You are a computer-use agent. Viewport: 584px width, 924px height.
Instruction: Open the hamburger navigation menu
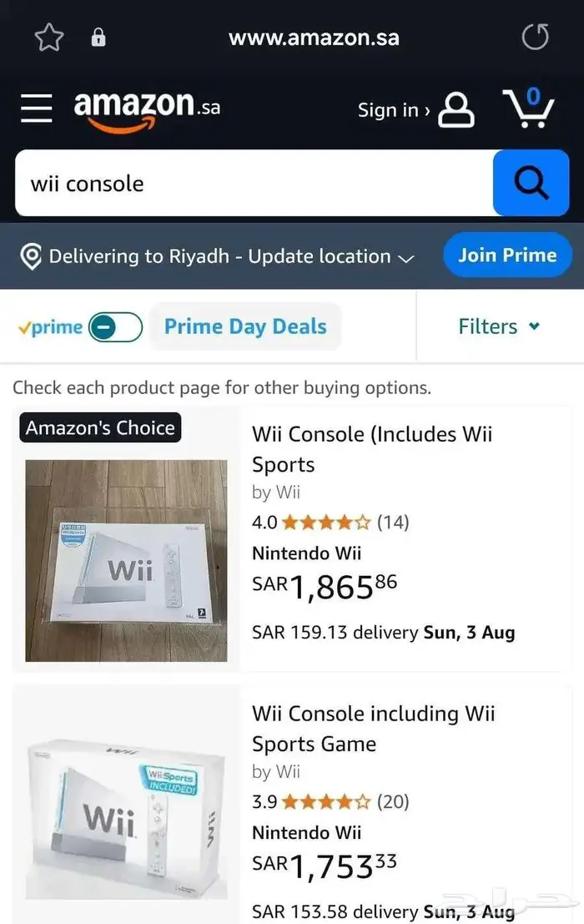click(36, 109)
